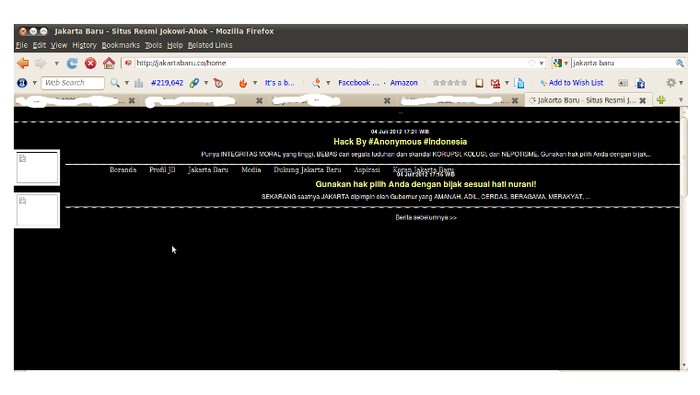Open the chain links dropdown arrow
700x395 pixels.
pos(206,83)
